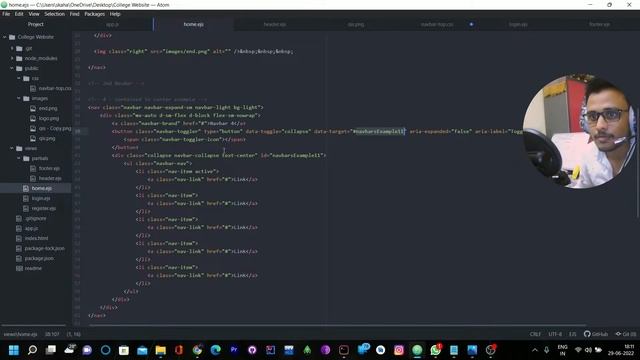Open header.ejs in the partials folder
Screen dimensions: 640x360
coord(46,178)
